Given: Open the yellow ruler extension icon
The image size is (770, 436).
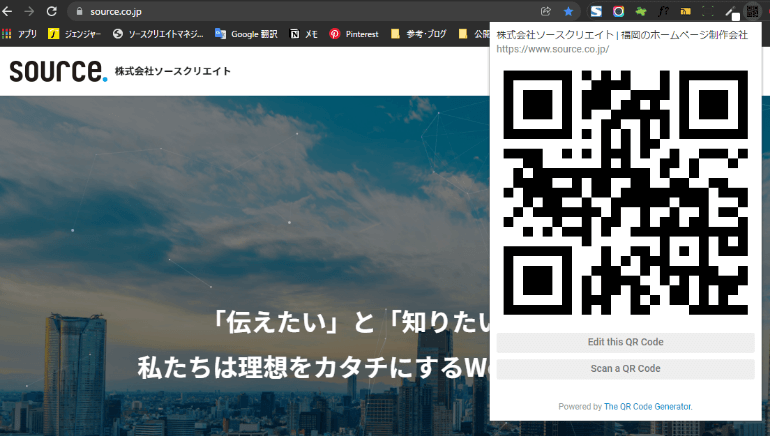Looking at the screenshot, I should (x=686, y=11).
